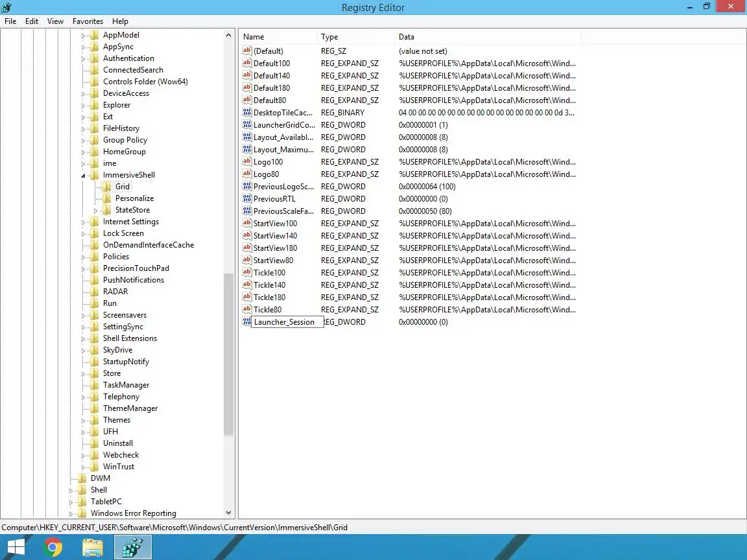The image size is (747, 560).
Task: Click the DWORD icon beside PreviousScaleFa...
Action: 247,211
